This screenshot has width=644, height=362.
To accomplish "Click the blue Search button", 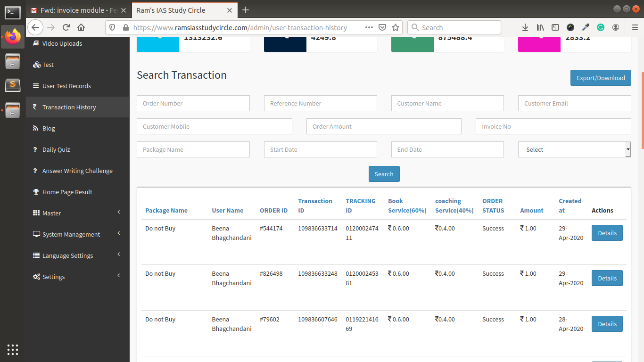I will pos(384,174).
